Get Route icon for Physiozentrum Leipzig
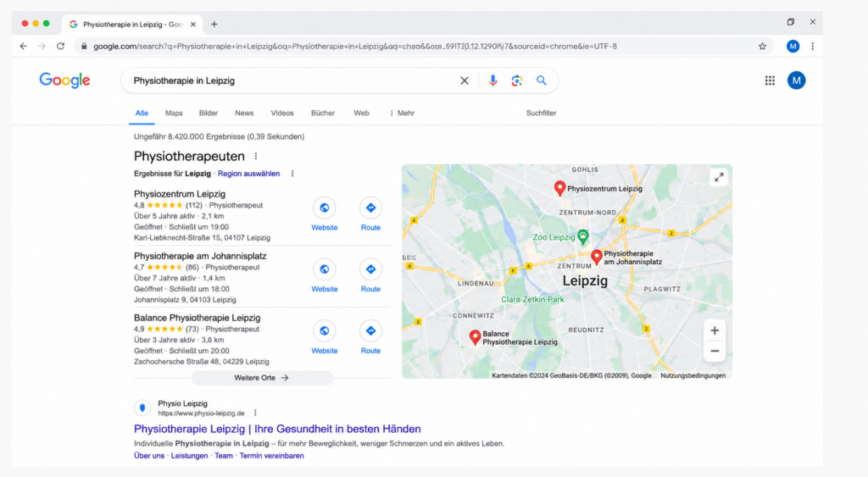The height and width of the screenshot is (477, 868). point(371,208)
